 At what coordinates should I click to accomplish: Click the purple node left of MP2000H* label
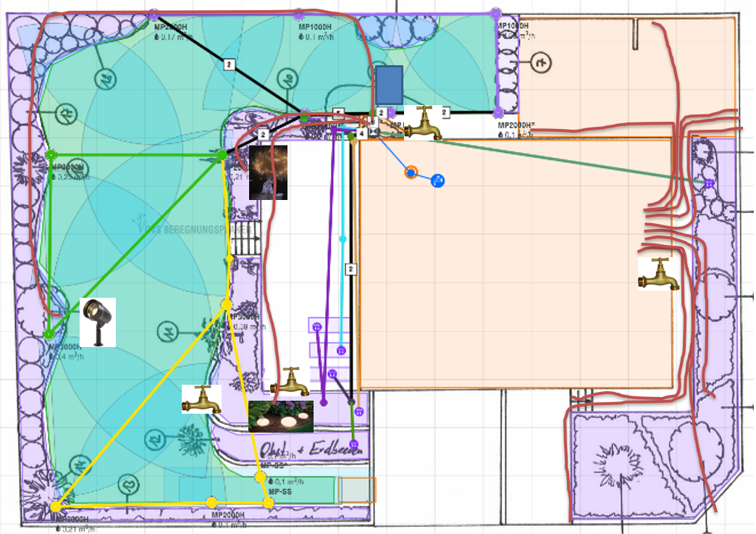click(498, 113)
